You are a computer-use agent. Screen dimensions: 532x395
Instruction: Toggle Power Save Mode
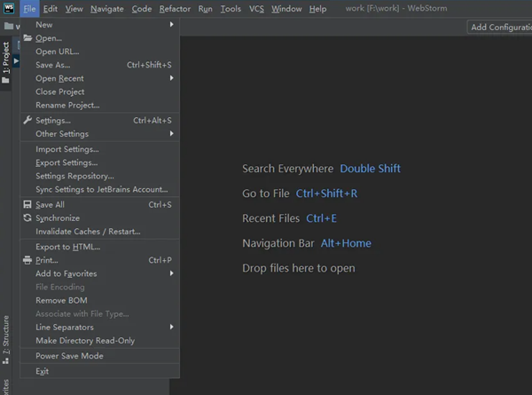(69, 356)
